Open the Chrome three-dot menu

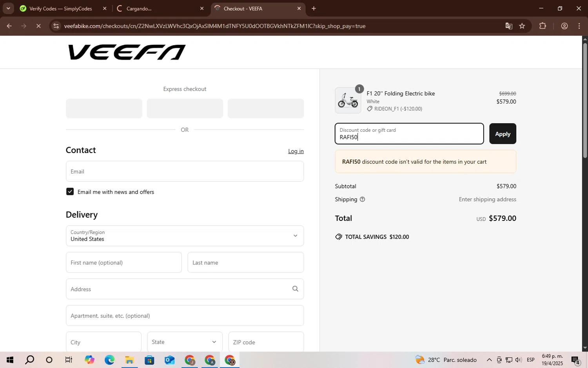tap(579, 26)
